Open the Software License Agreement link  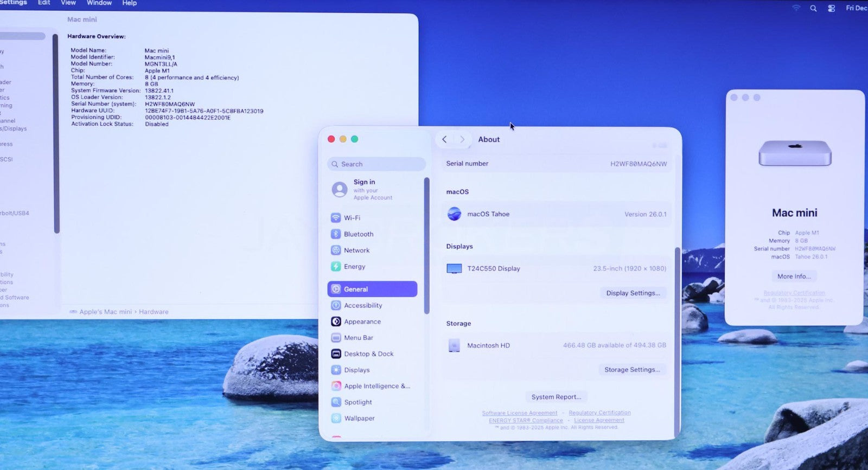coord(519,413)
